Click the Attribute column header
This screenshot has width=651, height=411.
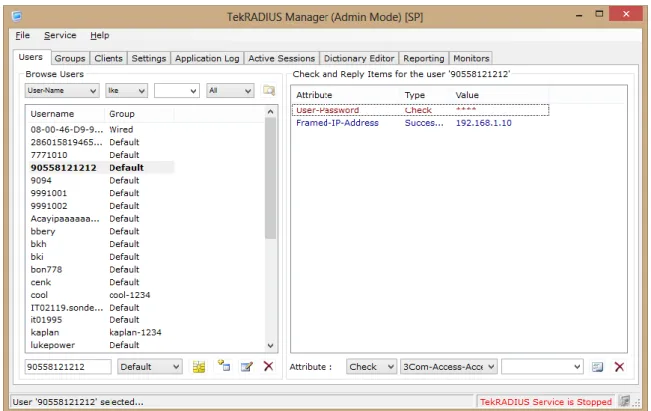point(346,95)
